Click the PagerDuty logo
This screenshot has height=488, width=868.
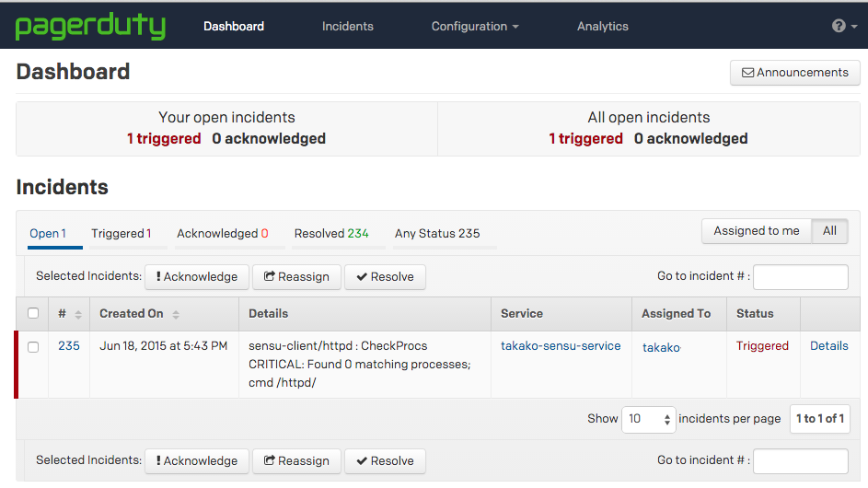coord(90,26)
